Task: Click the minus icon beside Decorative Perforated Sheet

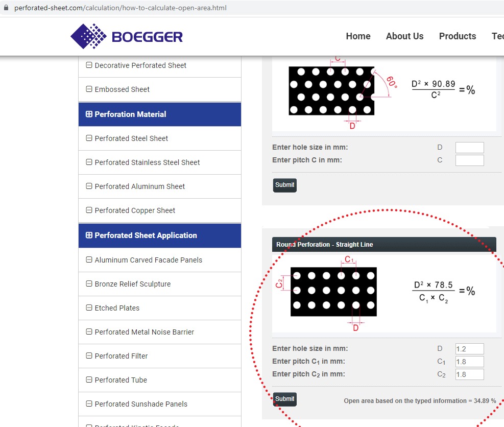Action: tap(89, 65)
